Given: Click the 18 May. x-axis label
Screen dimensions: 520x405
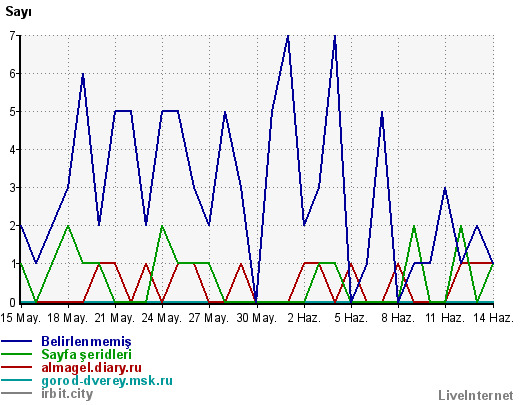Looking at the screenshot, I should click(68, 318).
